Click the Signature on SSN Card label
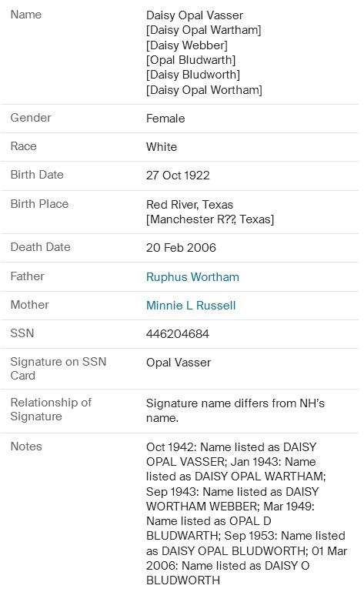Screen dimensions: 364x592 pos(58,369)
